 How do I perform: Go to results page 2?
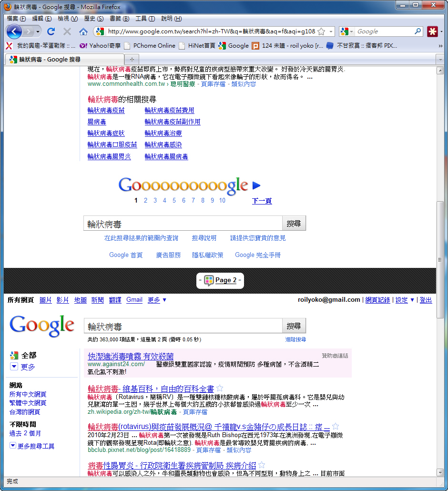pos(145,200)
